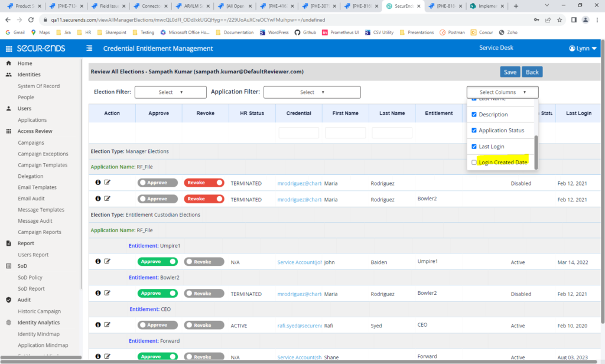Click the First Name column filter input
This screenshot has height=364, width=605.
click(345, 133)
